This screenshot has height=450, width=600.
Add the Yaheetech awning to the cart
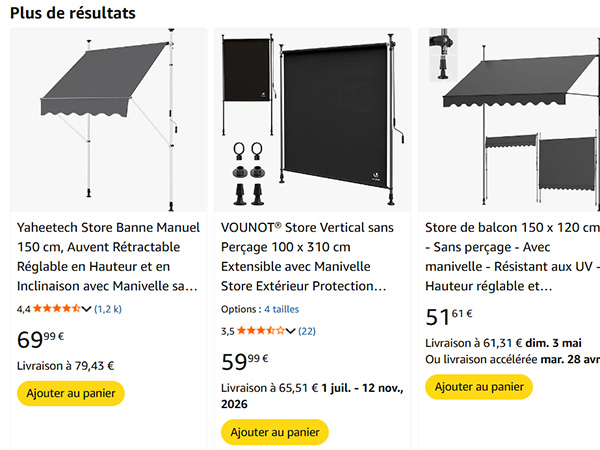[71, 393]
